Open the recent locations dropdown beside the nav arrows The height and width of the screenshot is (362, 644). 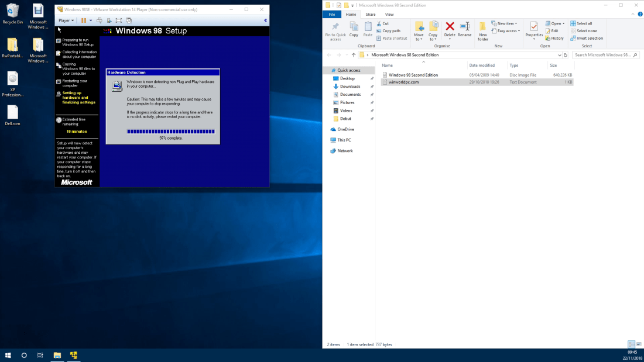347,55
